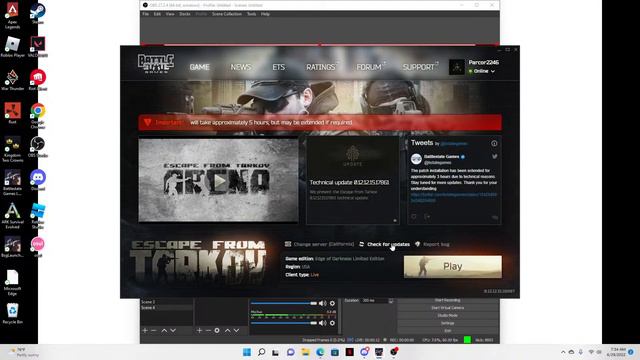Open the Windows Start menu
Image resolution: width=640 pixels, height=360 pixels.
click(247, 352)
